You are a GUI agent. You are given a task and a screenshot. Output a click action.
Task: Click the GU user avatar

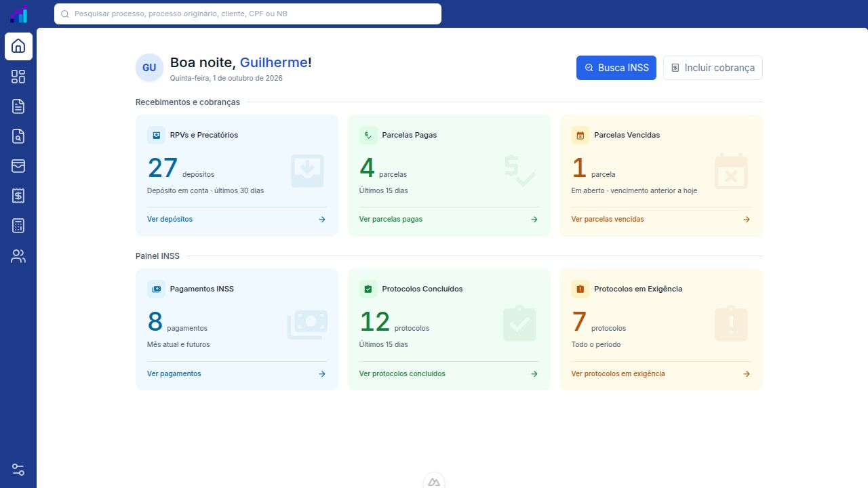[149, 68]
